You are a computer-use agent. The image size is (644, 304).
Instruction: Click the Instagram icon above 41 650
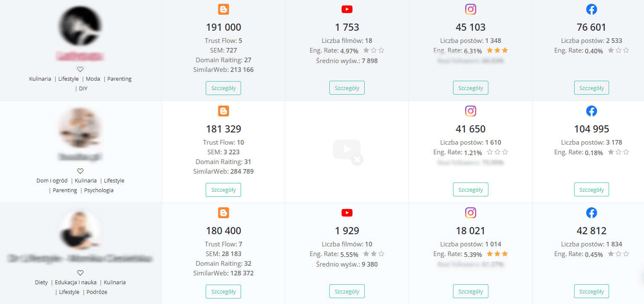[471, 111]
